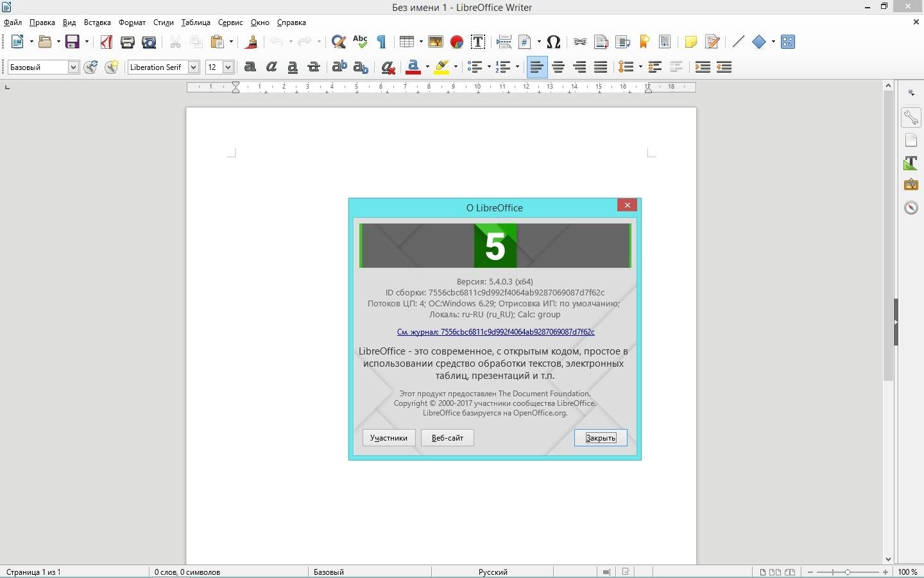Image resolution: width=924 pixels, height=578 pixels.
Task: Click New Style icon
Action: point(112,67)
